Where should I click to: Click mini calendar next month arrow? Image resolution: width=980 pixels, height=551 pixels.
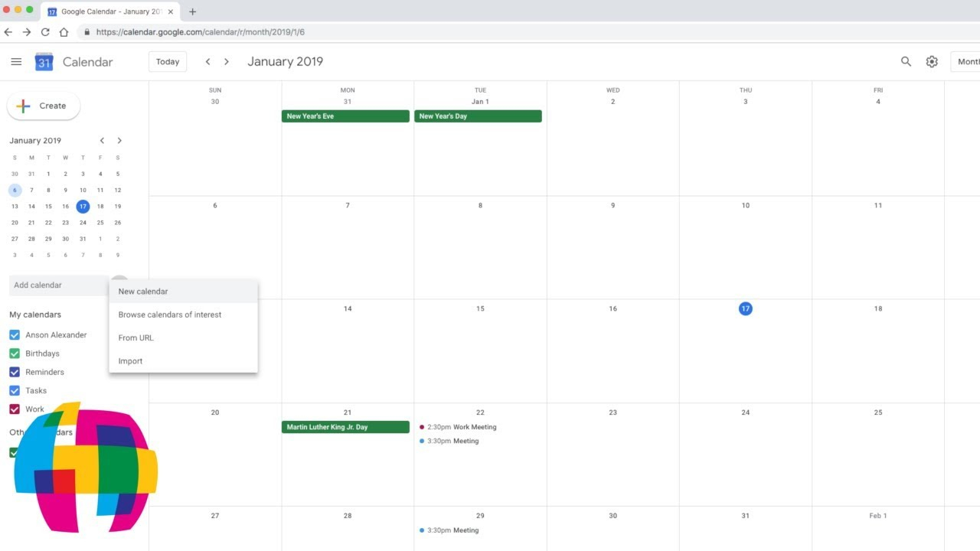point(119,141)
